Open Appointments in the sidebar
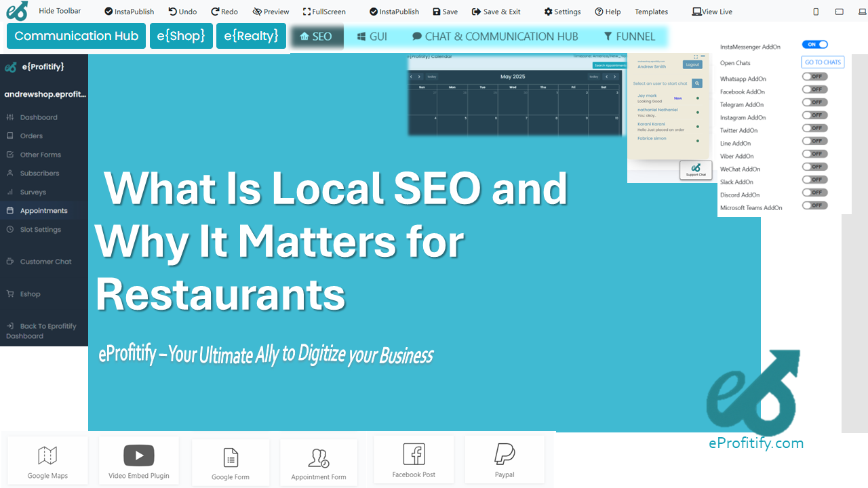The image size is (868, 488). [43, 211]
